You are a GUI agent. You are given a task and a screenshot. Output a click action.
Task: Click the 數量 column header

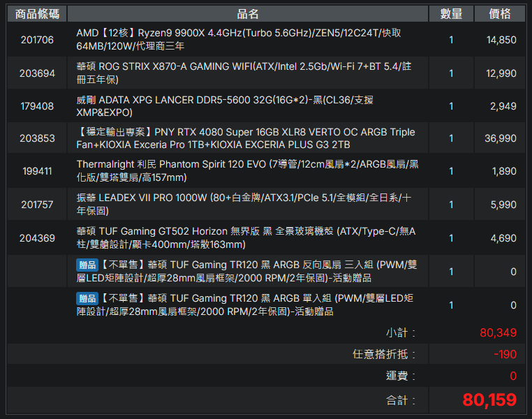click(451, 14)
